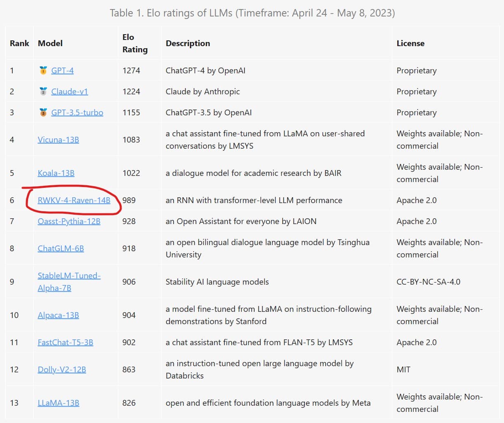Open the circled RWKV-4-Raven-14B link
Image resolution: width=504 pixels, height=423 pixels.
tap(74, 200)
